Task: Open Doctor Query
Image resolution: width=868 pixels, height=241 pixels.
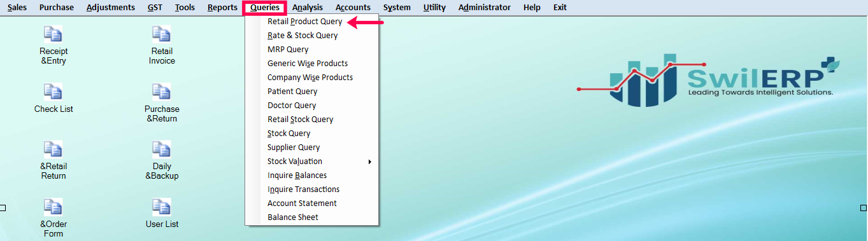Action: click(312, 106)
